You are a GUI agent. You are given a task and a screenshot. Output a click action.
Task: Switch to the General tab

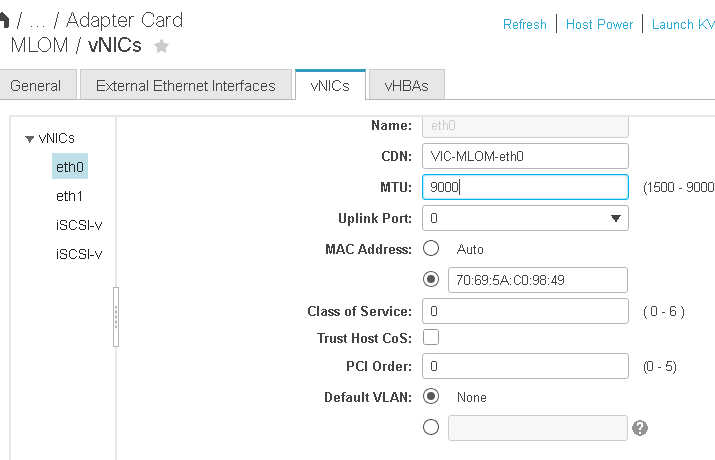coord(36,86)
